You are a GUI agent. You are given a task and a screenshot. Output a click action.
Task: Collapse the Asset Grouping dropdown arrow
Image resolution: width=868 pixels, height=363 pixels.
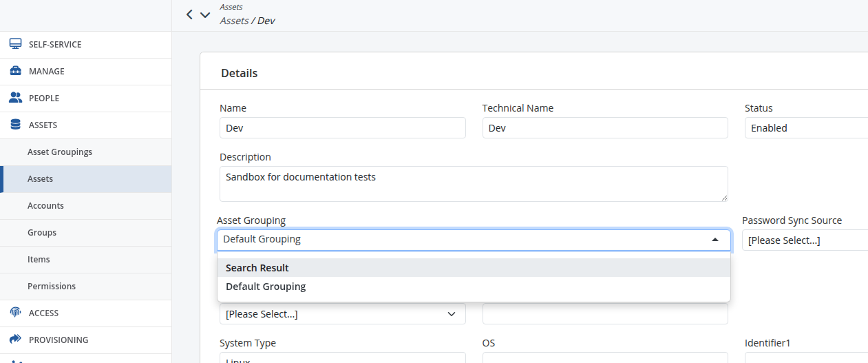715,240
